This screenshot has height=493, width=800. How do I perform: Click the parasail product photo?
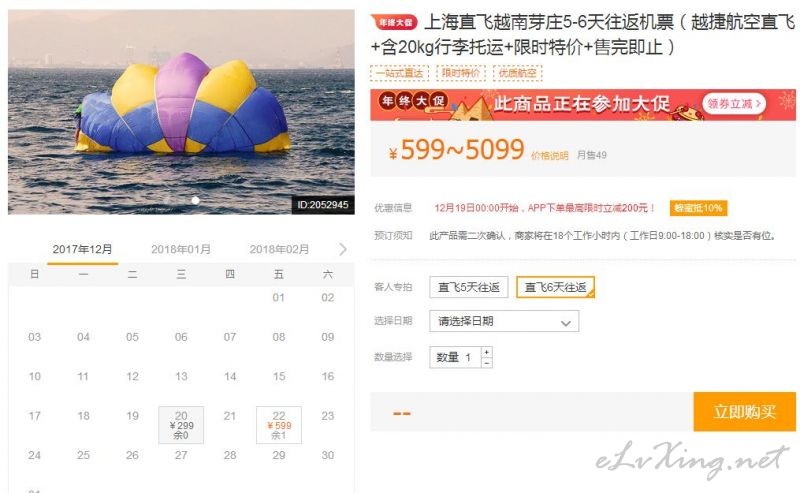point(181,112)
